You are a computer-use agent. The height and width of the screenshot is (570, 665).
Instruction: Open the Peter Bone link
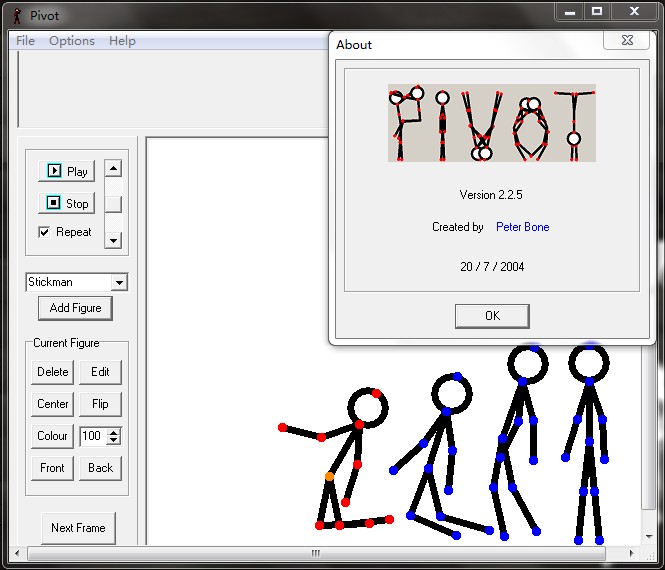522,227
